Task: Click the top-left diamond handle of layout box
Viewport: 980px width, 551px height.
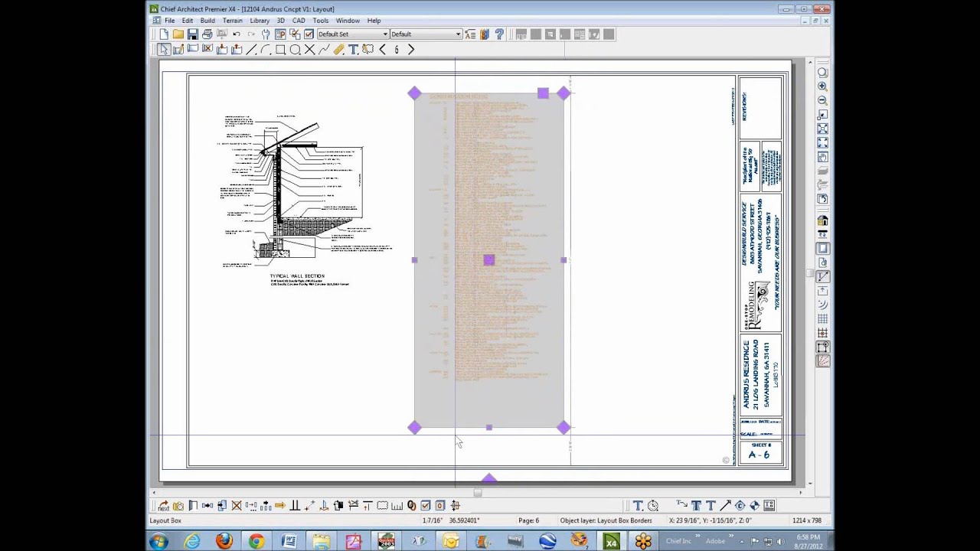Action: tap(414, 93)
